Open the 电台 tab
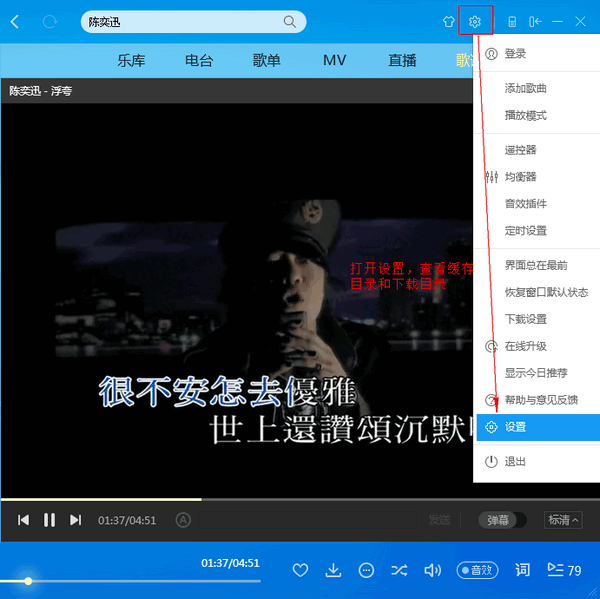Viewport: 600px width, 599px height. pyautogui.click(x=199, y=60)
